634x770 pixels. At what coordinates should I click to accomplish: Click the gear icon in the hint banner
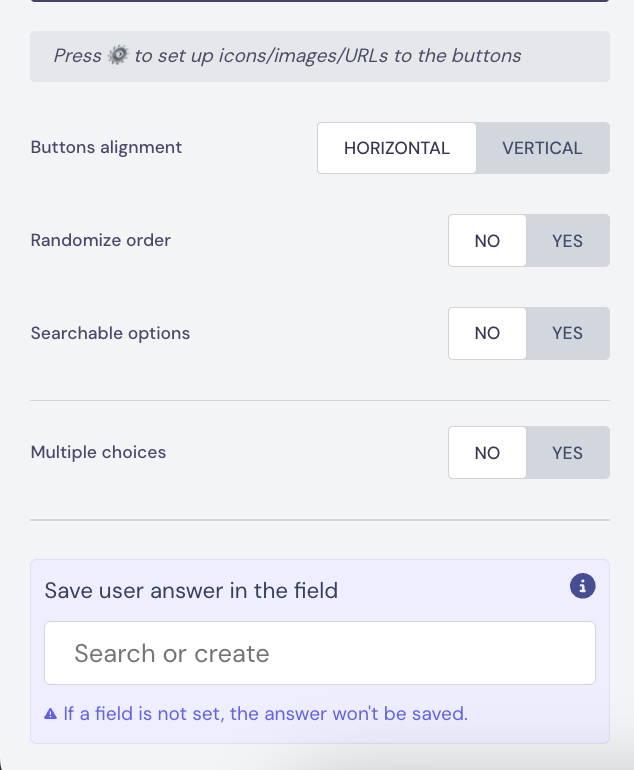point(118,55)
